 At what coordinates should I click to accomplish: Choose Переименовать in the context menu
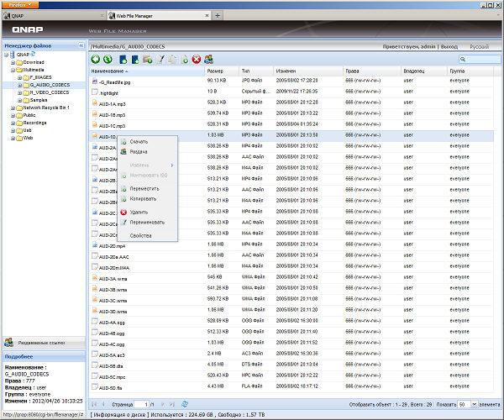click(x=147, y=222)
